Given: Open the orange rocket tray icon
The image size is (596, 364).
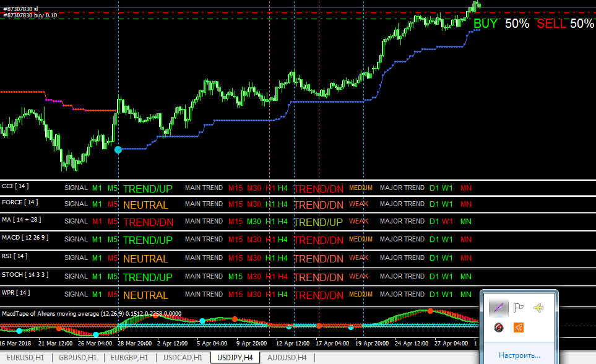Looking at the screenshot, I should [519, 327].
